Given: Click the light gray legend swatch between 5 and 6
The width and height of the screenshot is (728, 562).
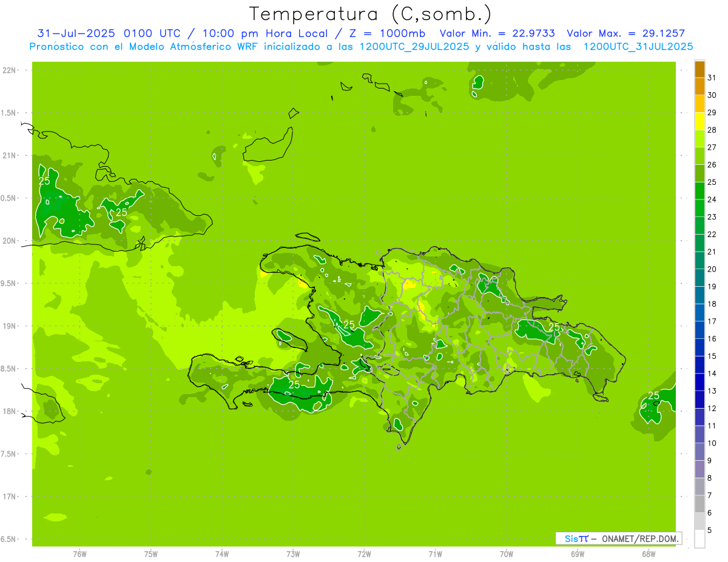Looking at the screenshot, I should point(699,521).
